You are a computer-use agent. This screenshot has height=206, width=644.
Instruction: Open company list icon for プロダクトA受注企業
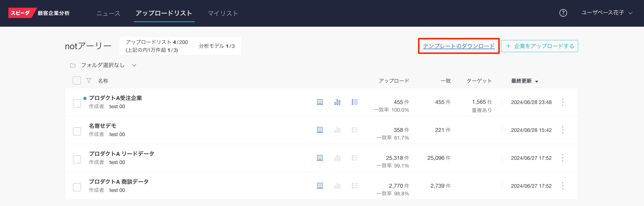(x=320, y=102)
